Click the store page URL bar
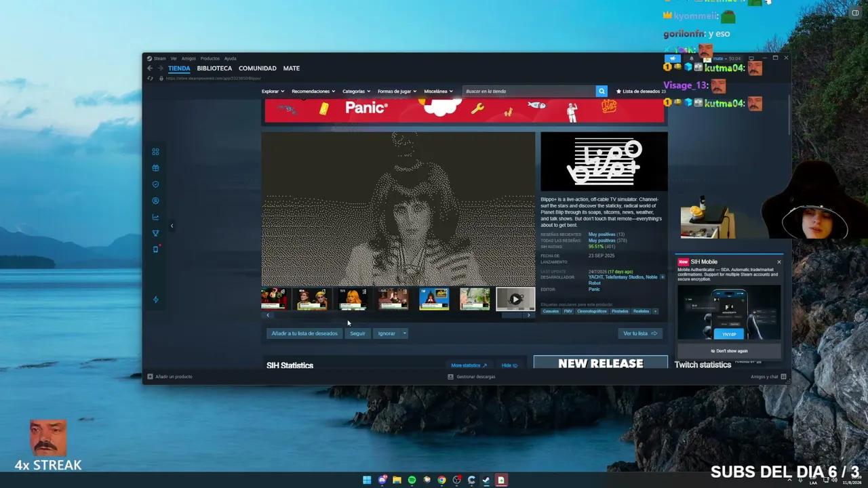Image resolution: width=868 pixels, height=488 pixels. [x=214, y=78]
